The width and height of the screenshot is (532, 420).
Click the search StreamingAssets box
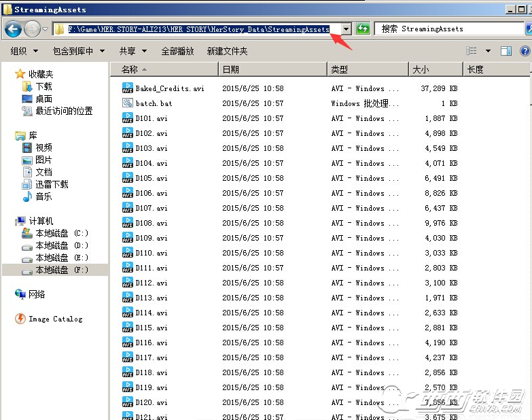click(449, 29)
